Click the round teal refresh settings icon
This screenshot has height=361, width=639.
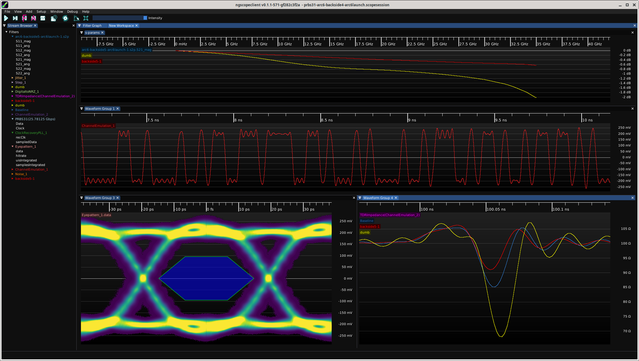coord(65,18)
